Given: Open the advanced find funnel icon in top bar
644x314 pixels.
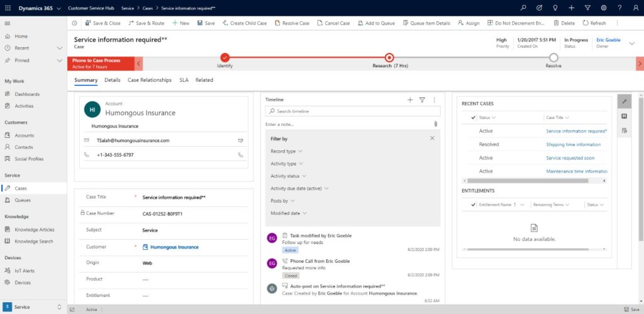Looking at the screenshot, I should pos(587,8).
